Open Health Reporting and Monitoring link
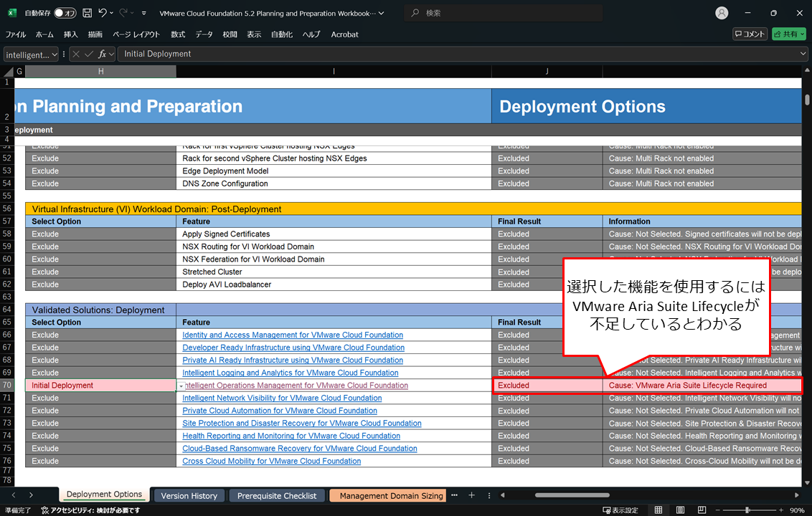The image size is (812, 516). (x=291, y=436)
